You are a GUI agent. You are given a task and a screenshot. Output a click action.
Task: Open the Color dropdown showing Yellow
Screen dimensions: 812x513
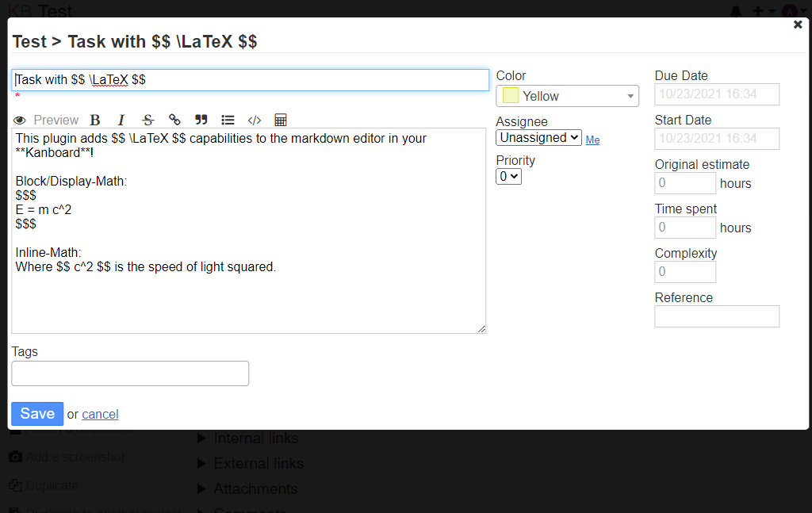point(568,96)
